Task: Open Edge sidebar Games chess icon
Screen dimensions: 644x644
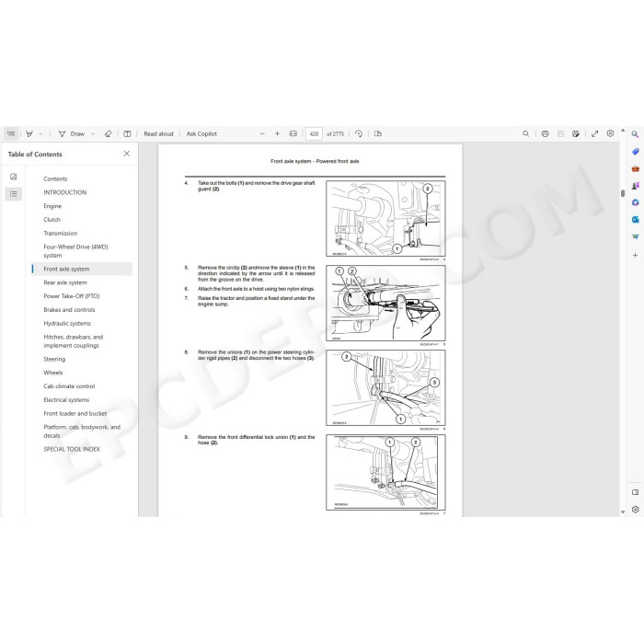Action: tap(635, 186)
